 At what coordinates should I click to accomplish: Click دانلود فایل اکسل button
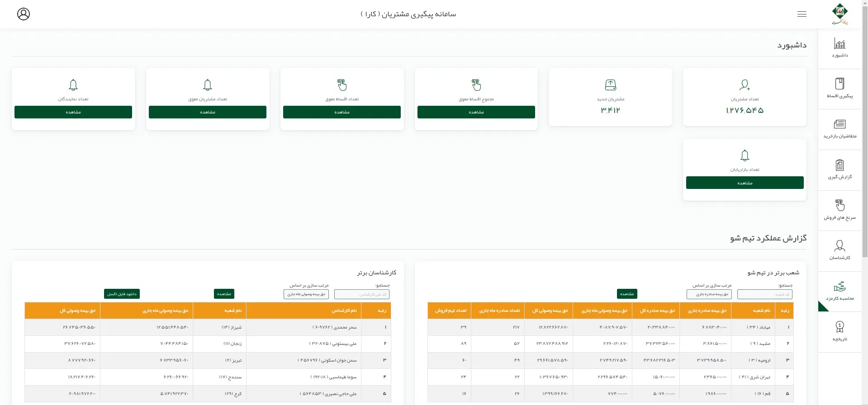coord(122,294)
